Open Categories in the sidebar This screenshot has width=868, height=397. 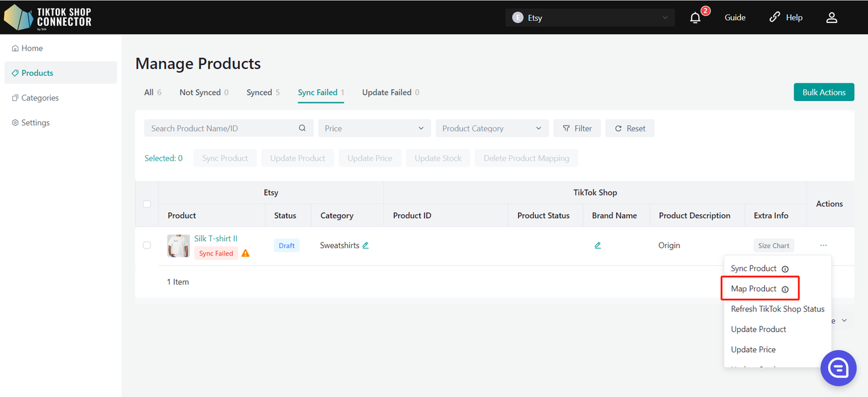click(60, 98)
